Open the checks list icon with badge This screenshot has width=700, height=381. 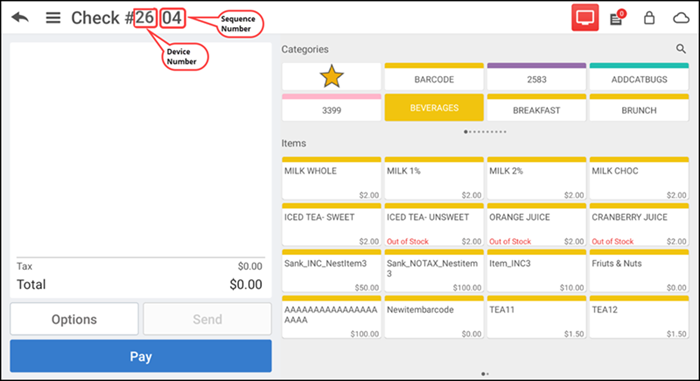[618, 18]
